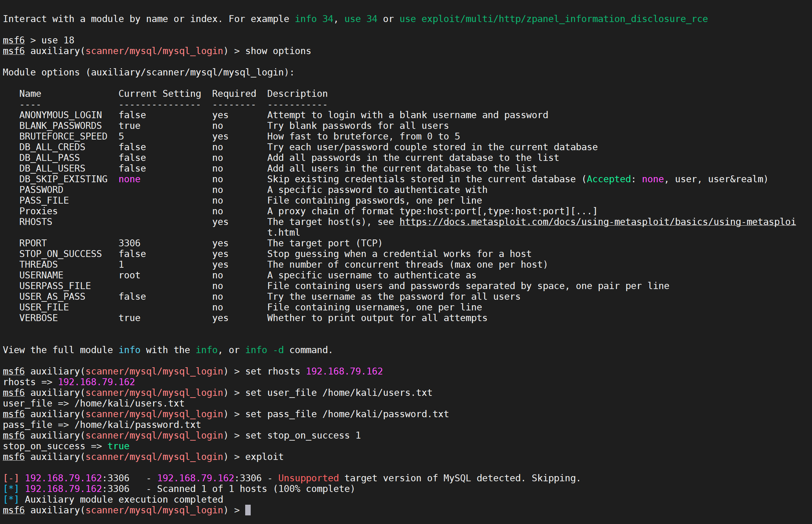The width and height of the screenshot is (812, 524).
Task: Click the RHOSTS option name
Action: pyautogui.click(x=36, y=222)
